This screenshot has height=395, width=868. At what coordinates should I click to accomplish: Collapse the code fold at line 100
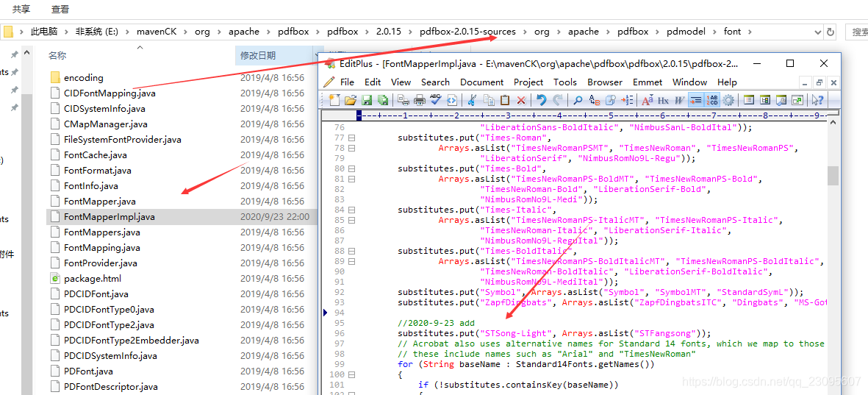[x=351, y=374]
